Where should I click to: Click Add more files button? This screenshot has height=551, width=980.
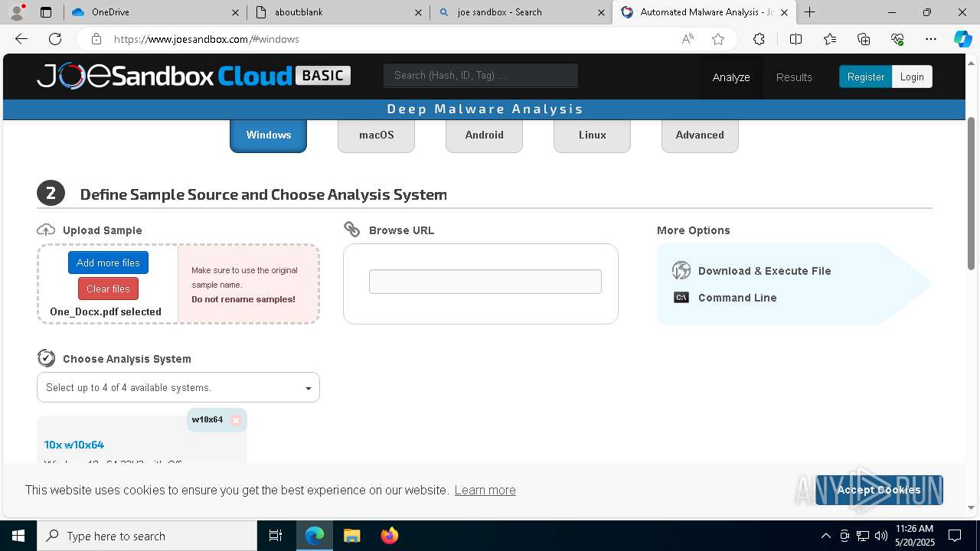click(x=108, y=262)
